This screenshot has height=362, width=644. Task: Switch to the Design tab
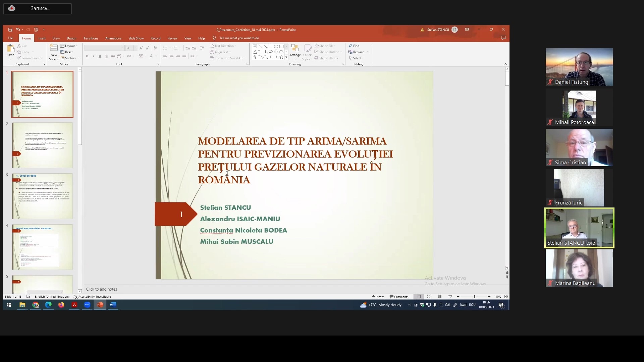pyautogui.click(x=71, y=38)
